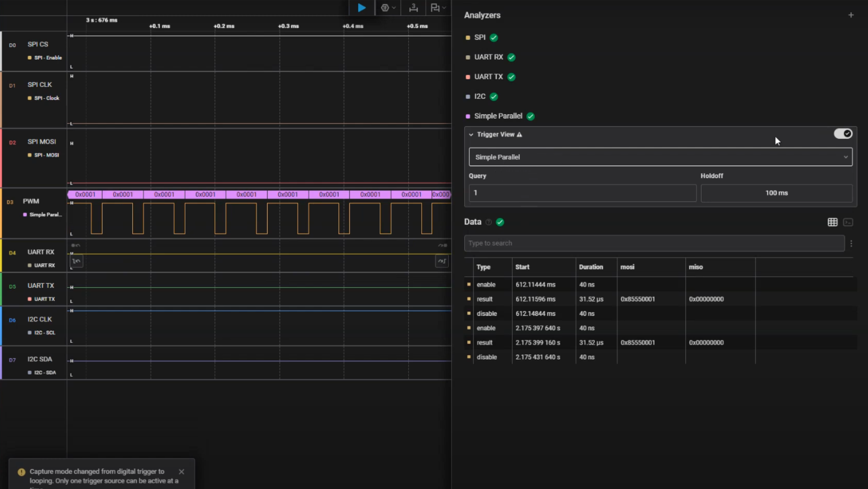The image size is (868, 489).
Task: Dismiss the capture mode notification with X
Action: pos(182,472)
